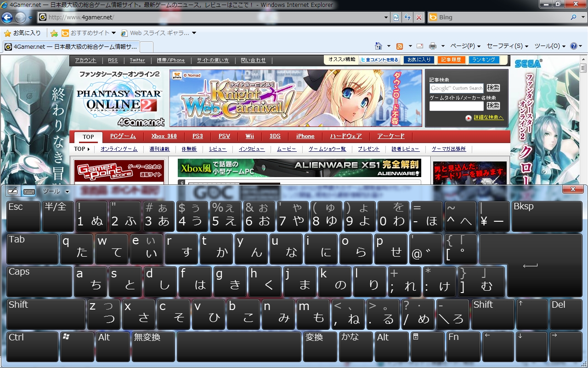Refresh the page with the address bar icon

tap(407, 17)
